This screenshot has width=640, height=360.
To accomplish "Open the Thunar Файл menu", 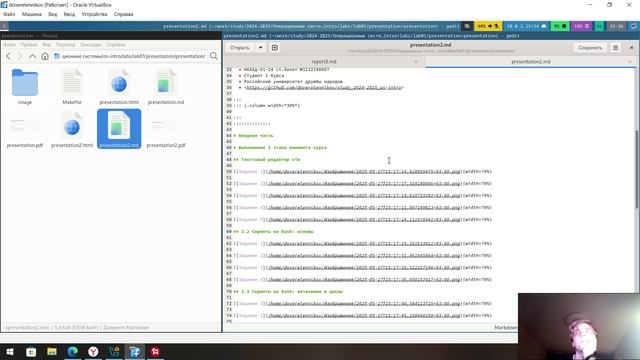I will pos(9,44).
